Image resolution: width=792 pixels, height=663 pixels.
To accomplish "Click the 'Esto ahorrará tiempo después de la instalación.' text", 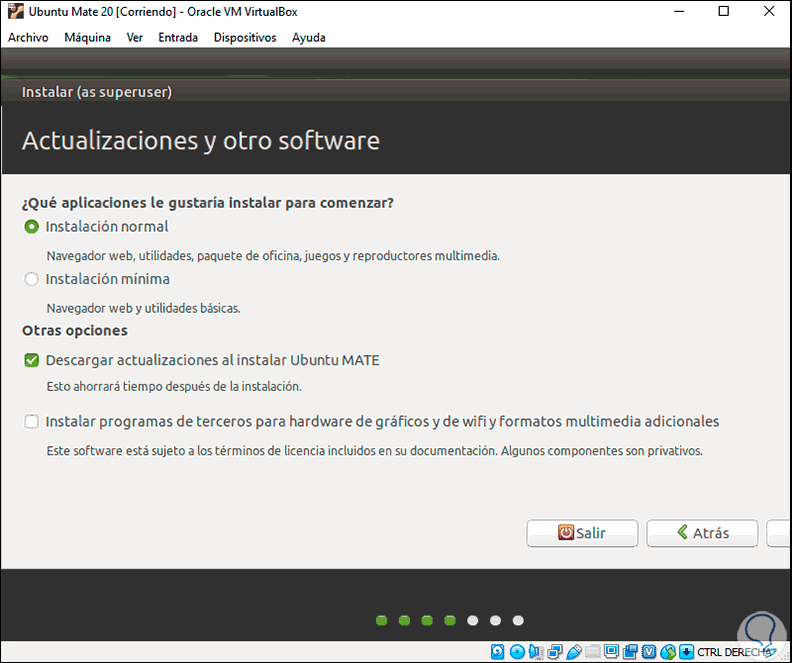I will pos(174,386).
